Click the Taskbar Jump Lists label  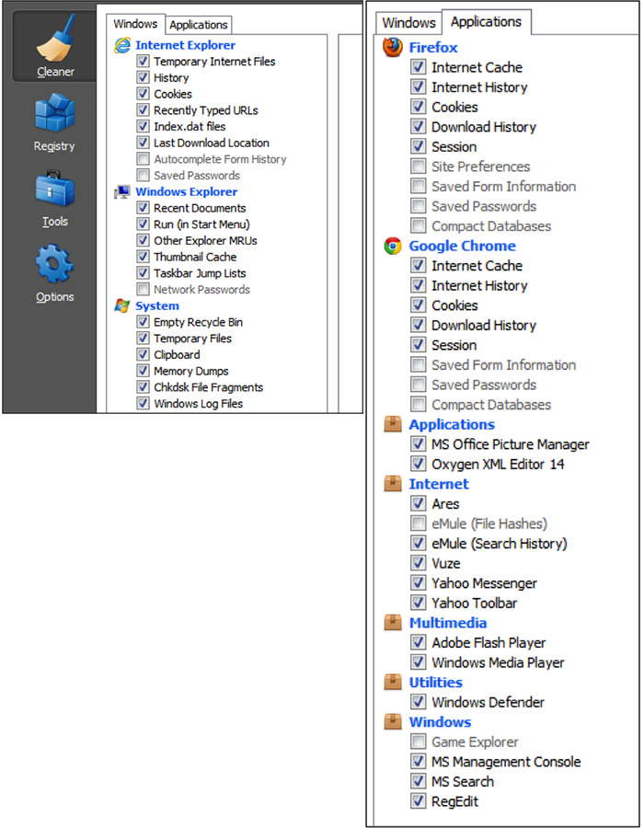click(200, 273)
